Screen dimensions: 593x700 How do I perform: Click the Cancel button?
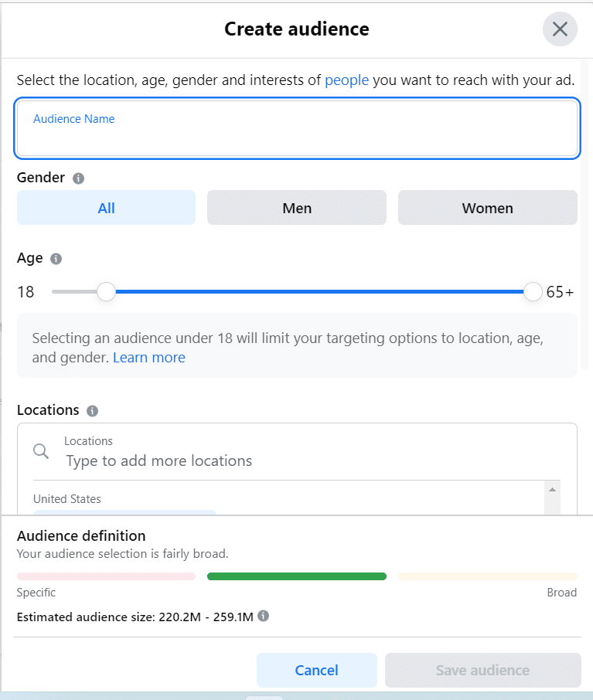pyautogui.click(x=317, y=670)
